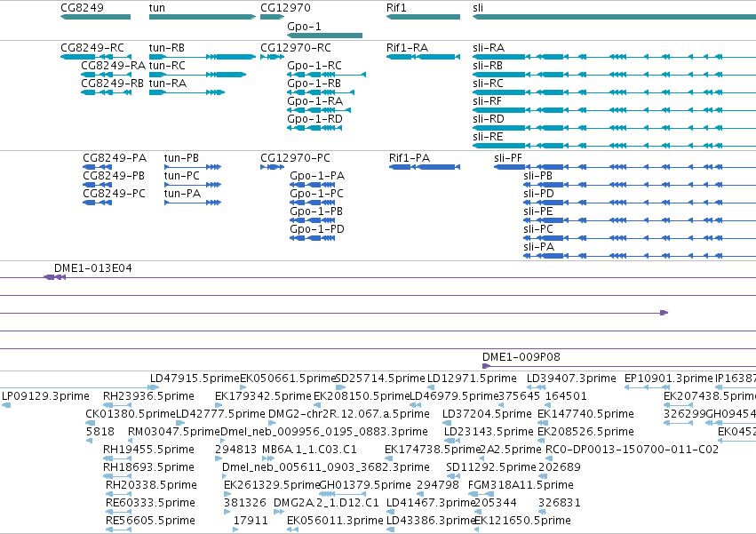
Task: Select the CG8249 gene bar
Action: point(95,17)
